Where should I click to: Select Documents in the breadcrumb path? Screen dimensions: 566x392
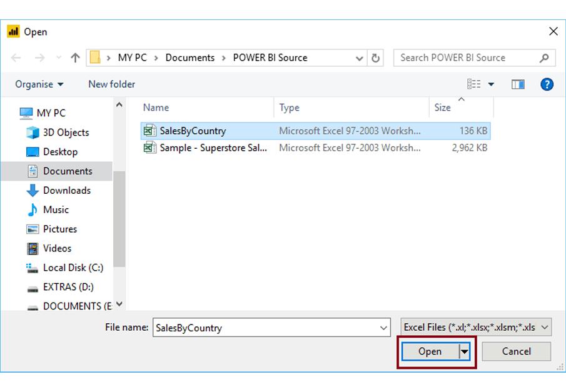click(190, 58)
